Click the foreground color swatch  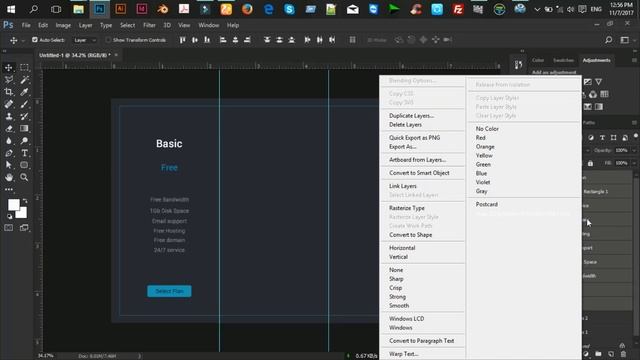pos(13,204)
